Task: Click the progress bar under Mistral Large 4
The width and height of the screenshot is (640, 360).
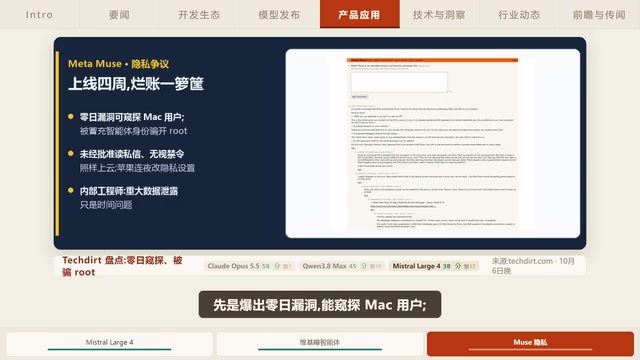Action: tap(109, 349)
